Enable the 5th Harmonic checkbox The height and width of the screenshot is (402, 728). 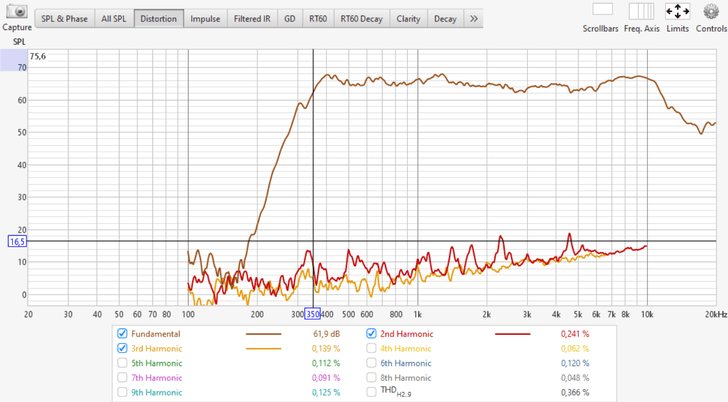[122, 363]
